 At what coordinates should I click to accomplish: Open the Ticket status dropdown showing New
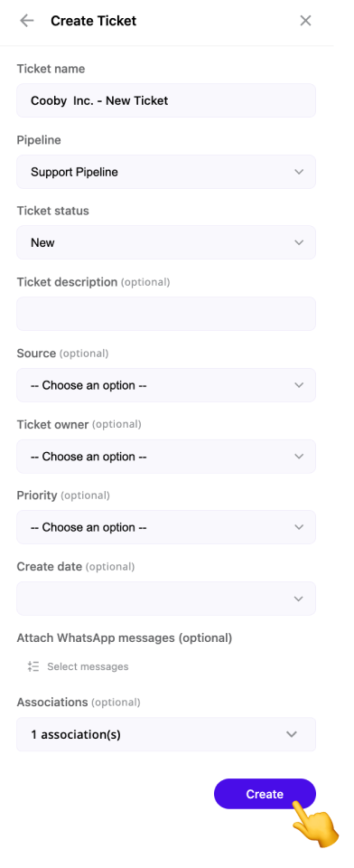pyautogui.click(x=166, y=242)
